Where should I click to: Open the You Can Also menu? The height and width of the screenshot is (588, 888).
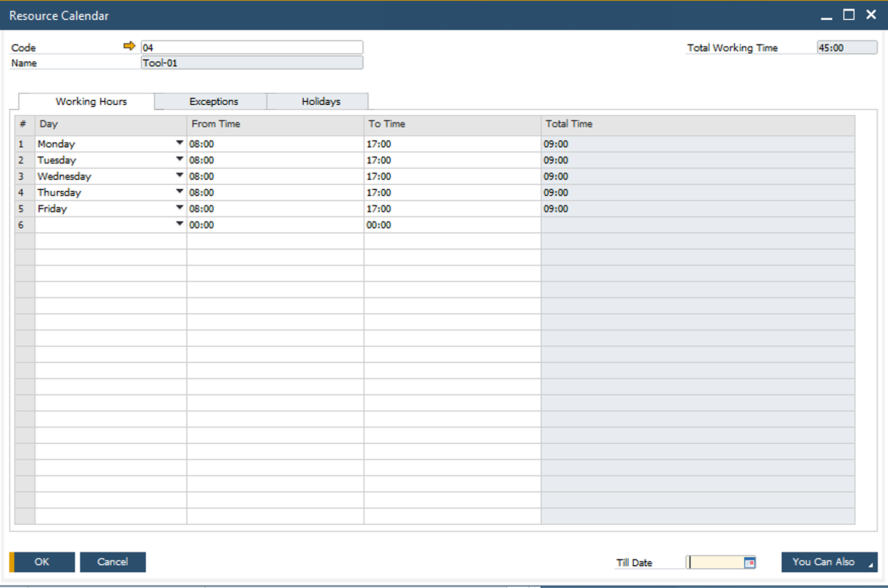click(x=829, y=562)
